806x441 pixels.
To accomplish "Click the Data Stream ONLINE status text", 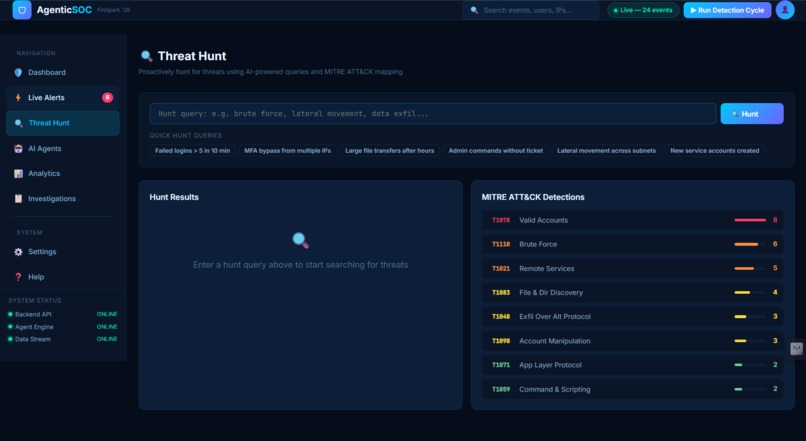I will pos(107,339).
